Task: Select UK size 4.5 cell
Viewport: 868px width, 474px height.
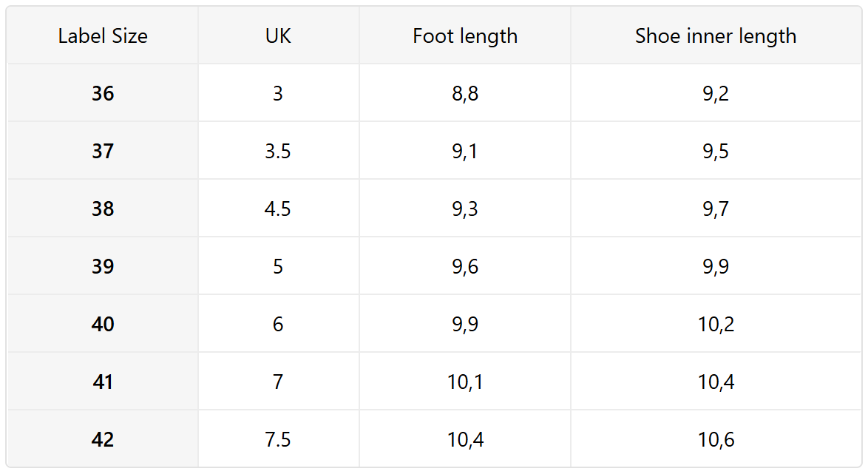Action: (x=278, y=209)
